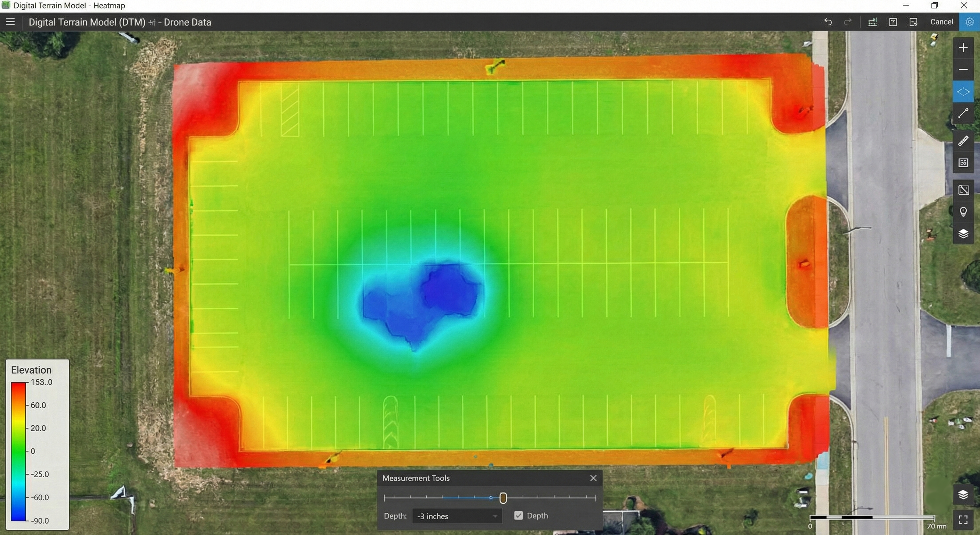Close the Measurement Tools panel
Viewport: 980px width, 535px height.
[x=593, y=478]
